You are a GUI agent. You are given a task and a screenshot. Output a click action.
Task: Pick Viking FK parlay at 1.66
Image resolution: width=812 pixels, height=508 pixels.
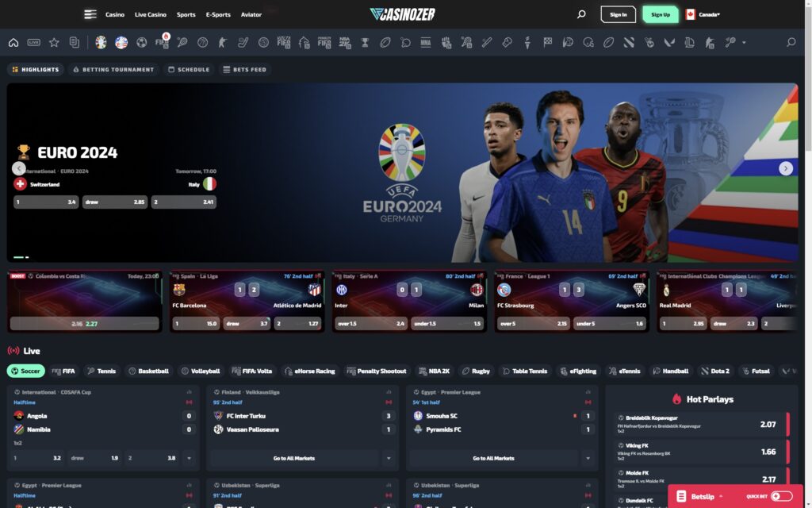coord(702,452)
